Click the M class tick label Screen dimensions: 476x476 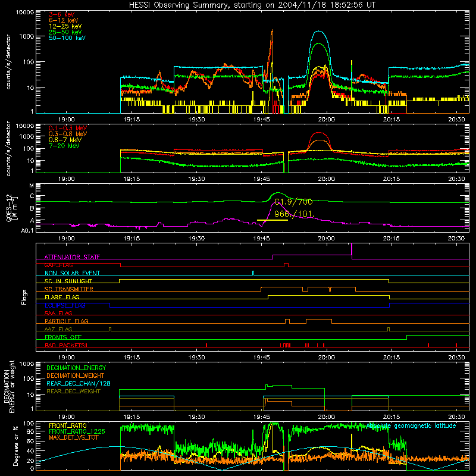point(32,186)
